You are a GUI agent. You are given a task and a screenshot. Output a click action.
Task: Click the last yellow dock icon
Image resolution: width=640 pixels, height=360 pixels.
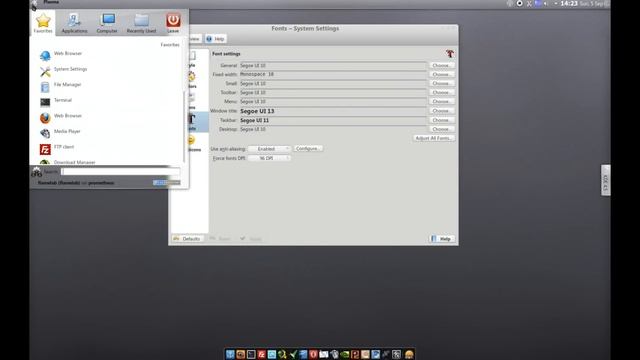coord(409,354)
